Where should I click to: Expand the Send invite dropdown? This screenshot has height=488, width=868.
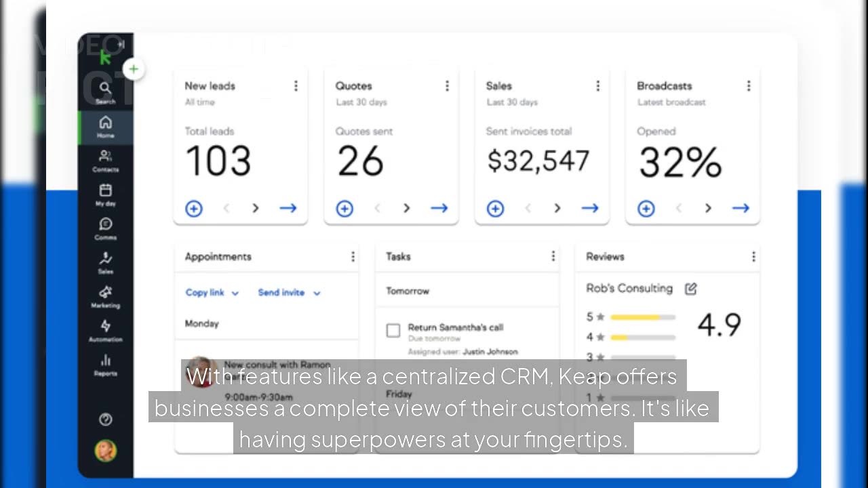pyautogui.click(x=290, y=293)
